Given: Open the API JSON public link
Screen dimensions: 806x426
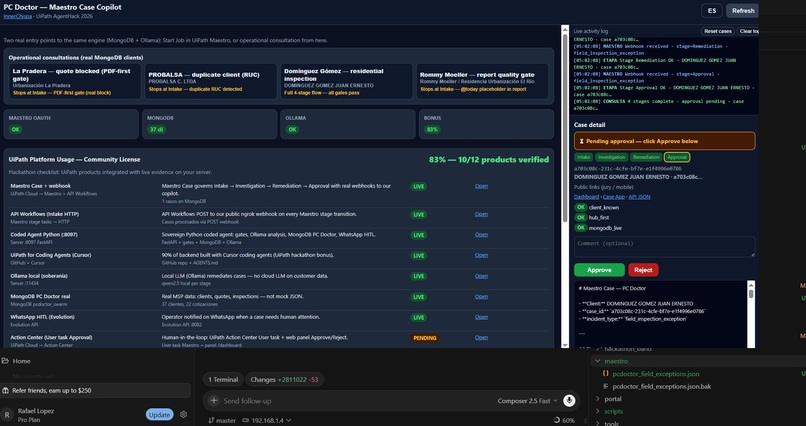Looking at the screenshot, I should click(639, 197).
